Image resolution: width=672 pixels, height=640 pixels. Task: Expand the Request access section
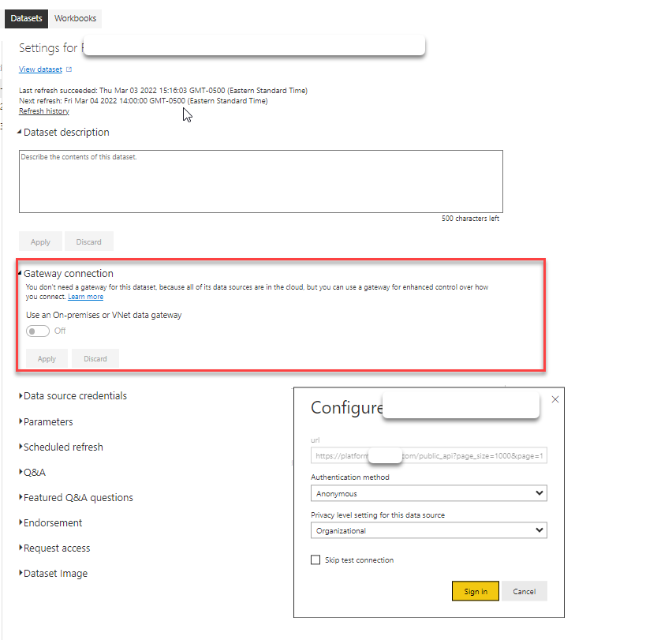pos(54,548)
